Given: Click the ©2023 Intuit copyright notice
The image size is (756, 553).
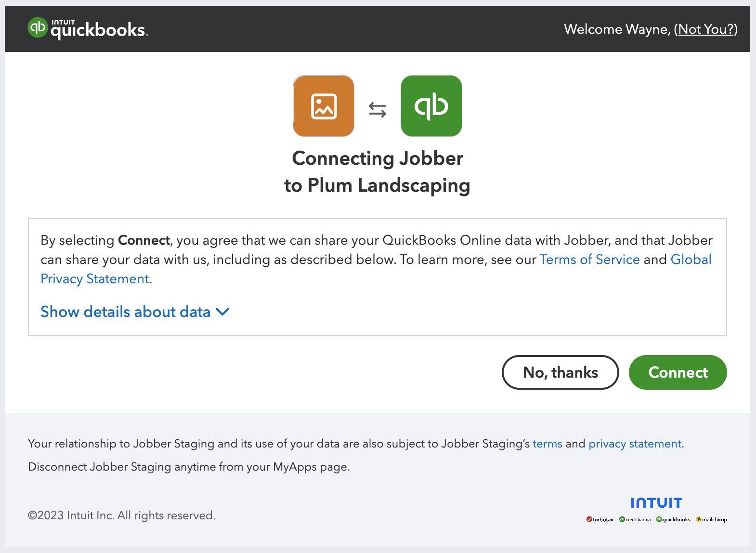Looking at the screenshot, I should click(x=122, y=515).
